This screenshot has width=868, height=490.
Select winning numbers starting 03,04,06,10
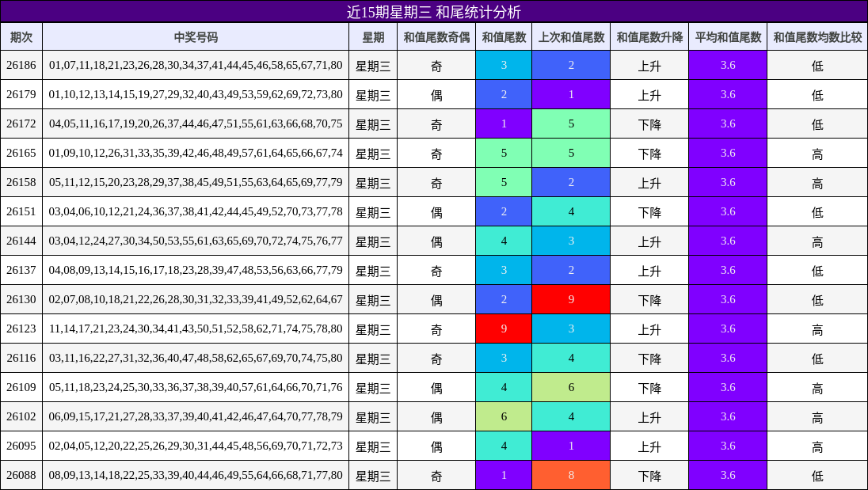[x=196, y=212]
